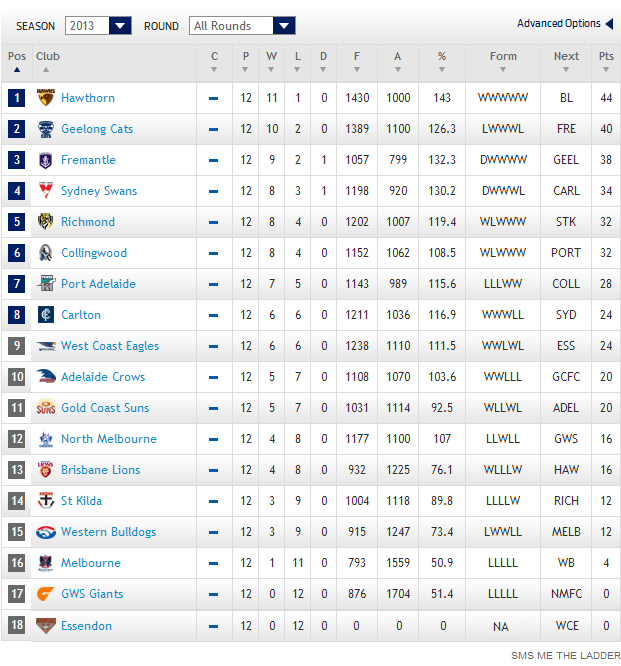Sort table by Club column header

48,57
